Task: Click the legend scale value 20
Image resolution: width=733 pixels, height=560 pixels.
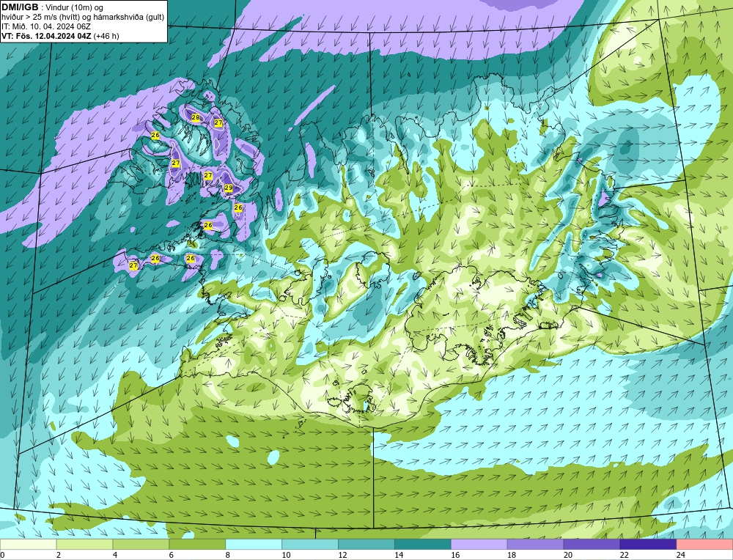Action: tap(568, 555)
